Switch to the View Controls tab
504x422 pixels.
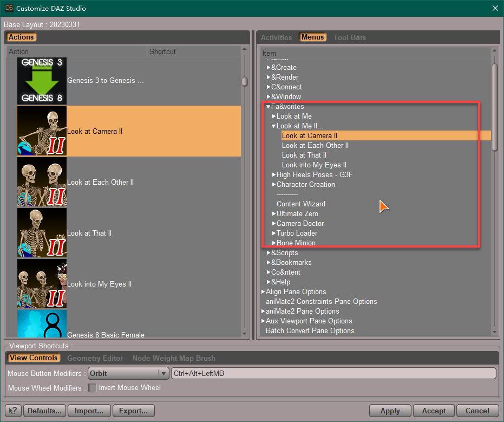pyautogui.click(x=34, y=358)
